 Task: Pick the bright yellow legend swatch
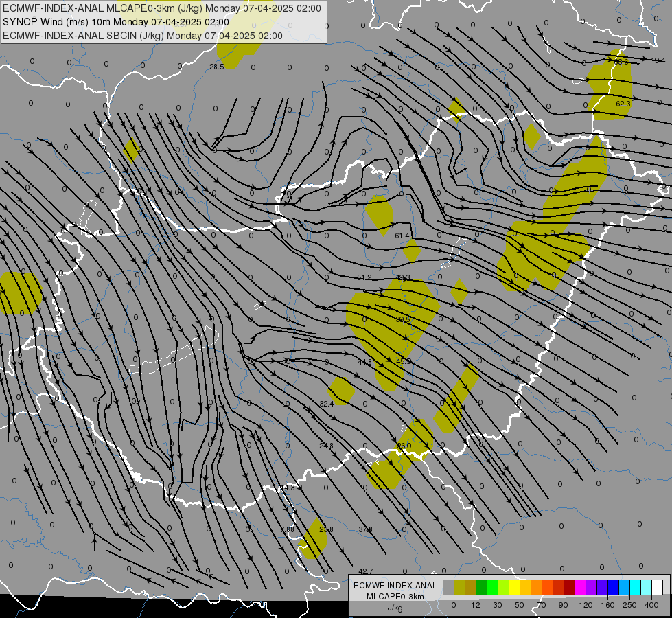pyautogui.click(x=515, y=587)
